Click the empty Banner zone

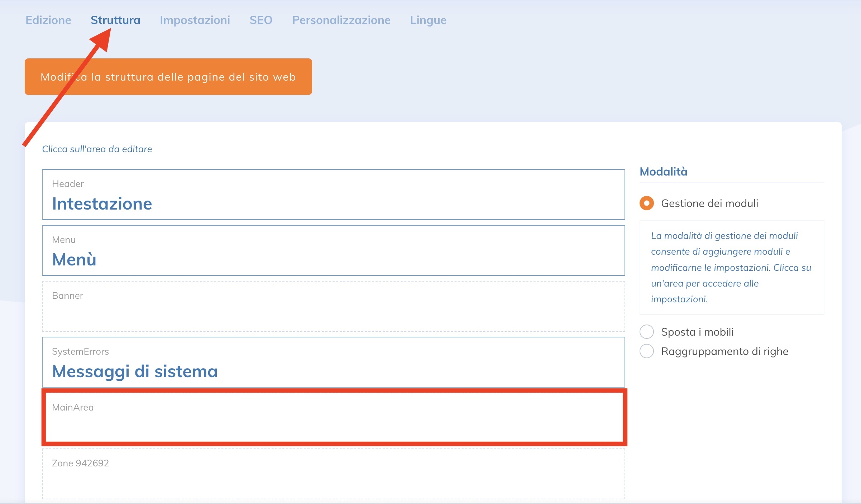click(x=333, y=306)
